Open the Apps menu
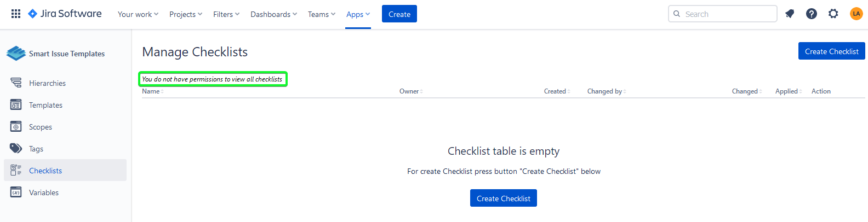The height and width of the screenshot is (222, 868). pyautogui.click(x=358, y=14)
